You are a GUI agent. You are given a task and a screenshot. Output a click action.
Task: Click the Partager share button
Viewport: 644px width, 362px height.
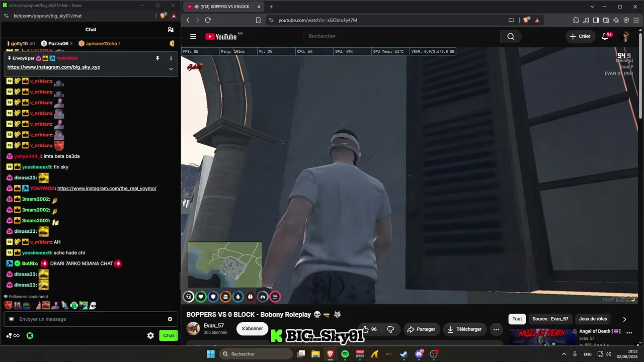tap(421, 329)
